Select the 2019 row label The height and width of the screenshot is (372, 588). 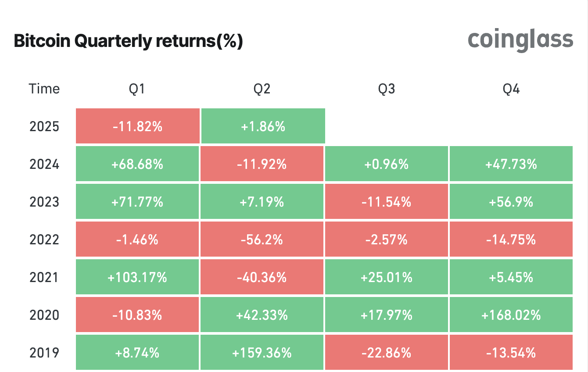pyautogui.click(x=44, y=353)
